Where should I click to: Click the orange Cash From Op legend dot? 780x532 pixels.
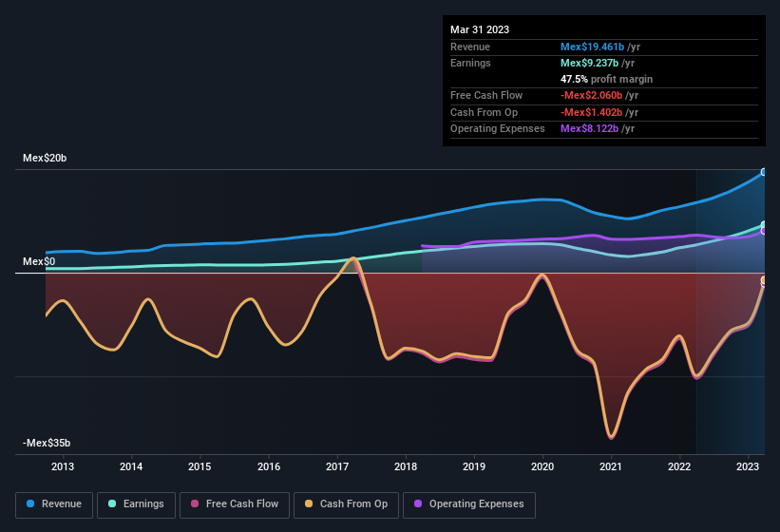tap(309, 503)
